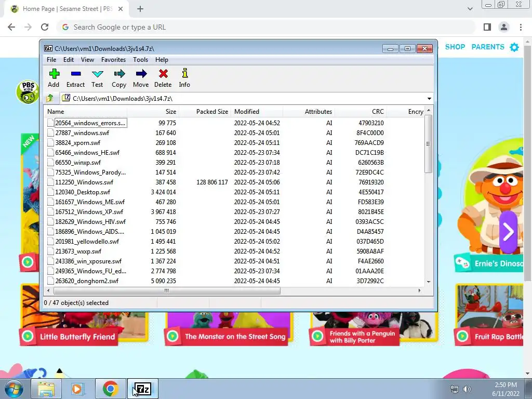Open the PARENTS link

tap(488, 47)
